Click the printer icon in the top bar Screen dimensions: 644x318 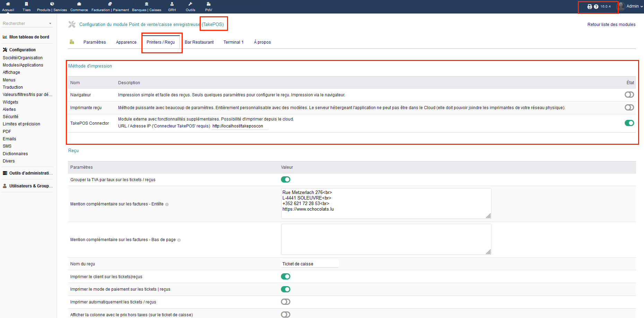click(590, 6)
